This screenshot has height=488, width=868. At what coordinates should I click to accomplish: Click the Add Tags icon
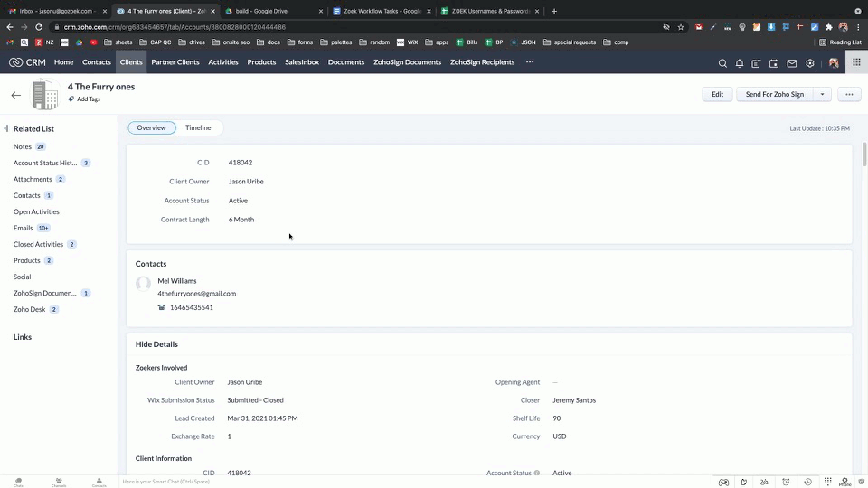coord(71,99)
